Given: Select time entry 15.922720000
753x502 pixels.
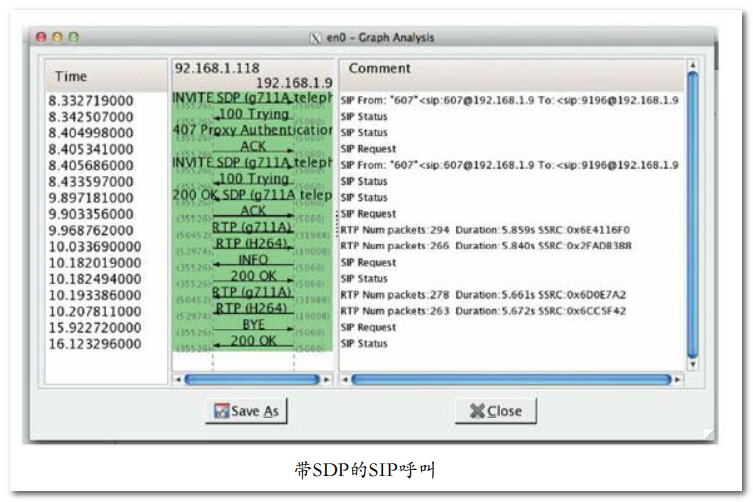Looking at the screenshot, I should (95, 328).
